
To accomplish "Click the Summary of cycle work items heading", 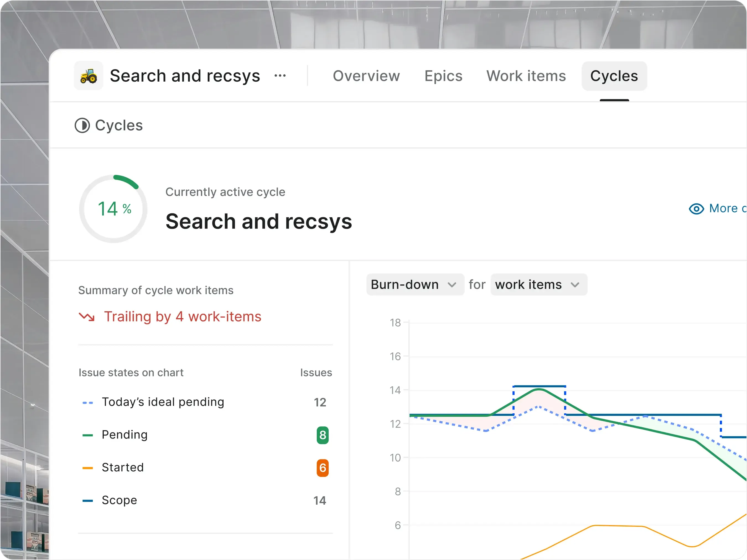I will coord(156,291).
